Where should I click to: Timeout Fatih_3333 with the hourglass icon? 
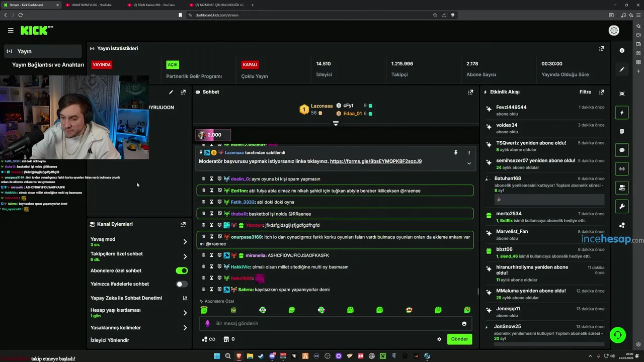click(212, 202)
